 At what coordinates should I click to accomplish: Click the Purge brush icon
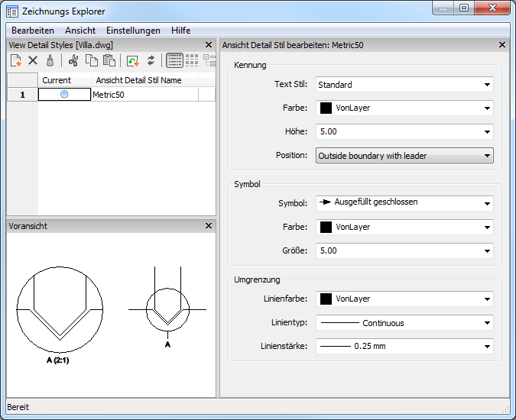(50, 60)
